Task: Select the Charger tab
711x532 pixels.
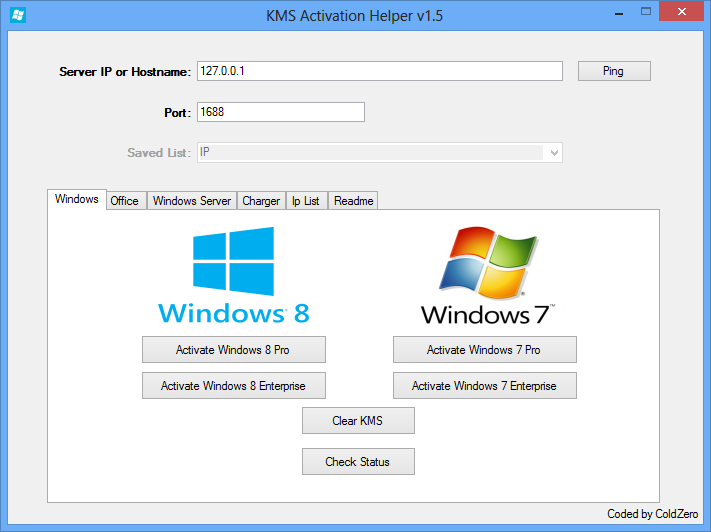Action: tap(261, 201)
